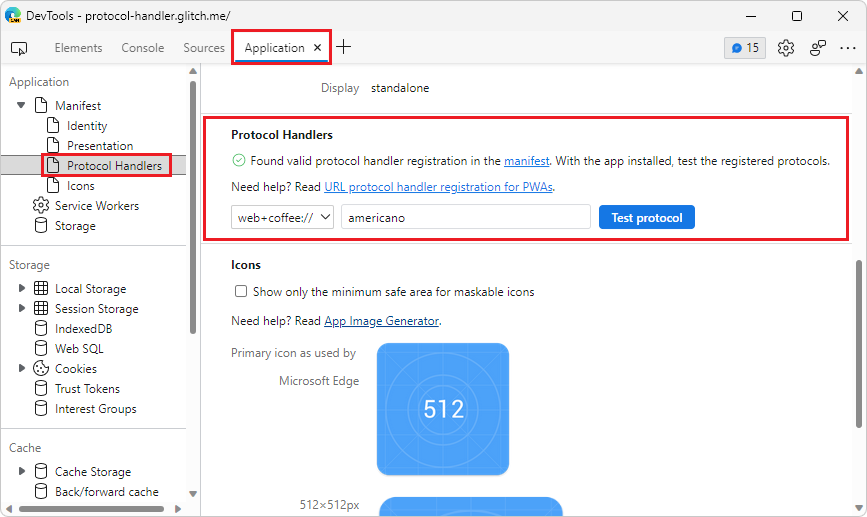Select Interest Groups in the sidebar
The height and width of the screenshot is (517, 867).
click(x=96, y=409)
